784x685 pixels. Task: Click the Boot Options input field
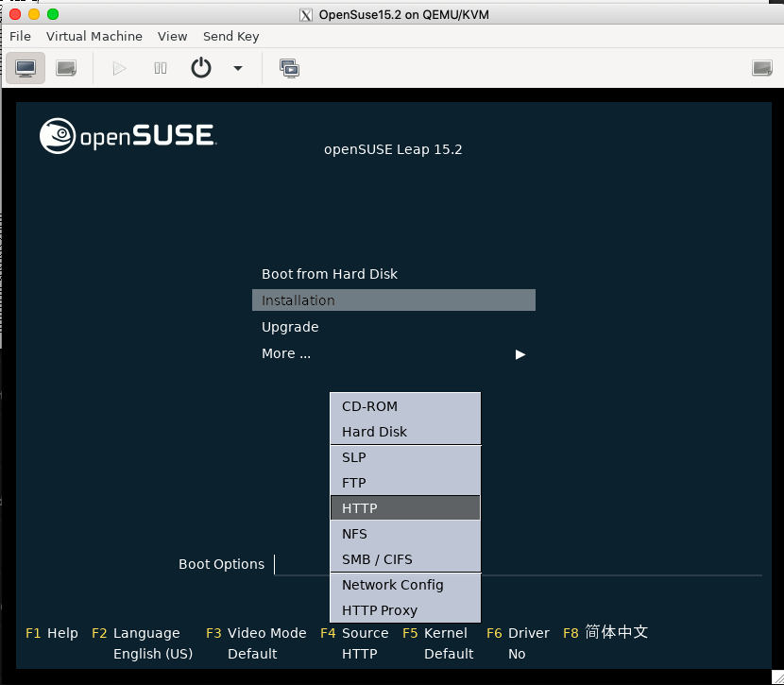(x=518, y=564)
